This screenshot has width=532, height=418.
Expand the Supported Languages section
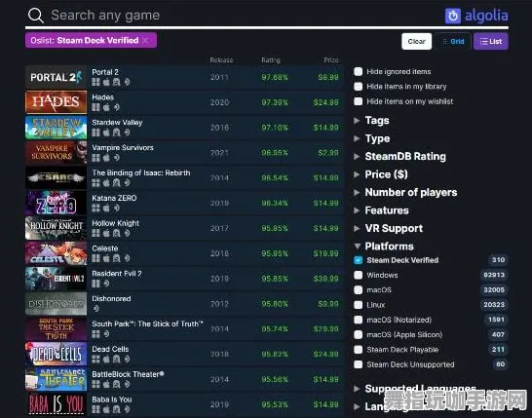point(415,389)
